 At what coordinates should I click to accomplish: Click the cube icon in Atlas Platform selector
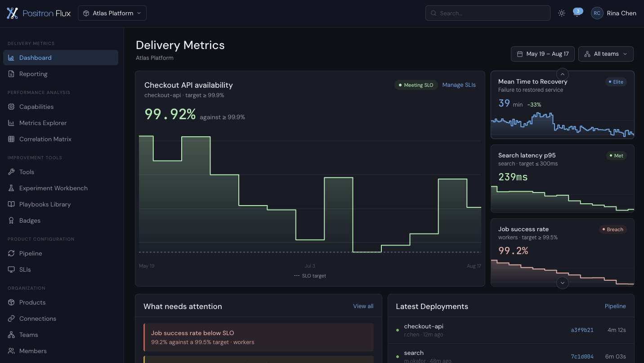[86, 13]
